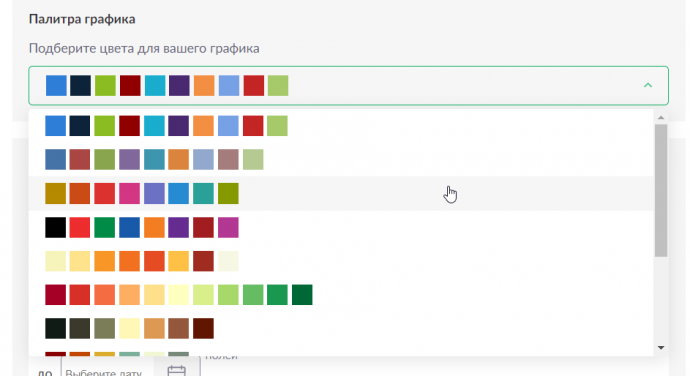Click the dark navy swatch in the selected palette

[80, 85]
